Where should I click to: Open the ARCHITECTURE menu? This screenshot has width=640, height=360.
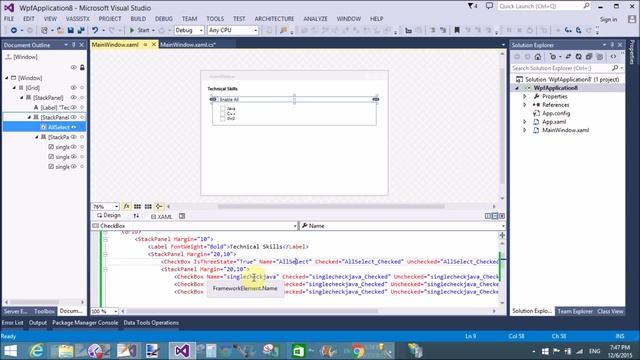click(x=274, y=19)
